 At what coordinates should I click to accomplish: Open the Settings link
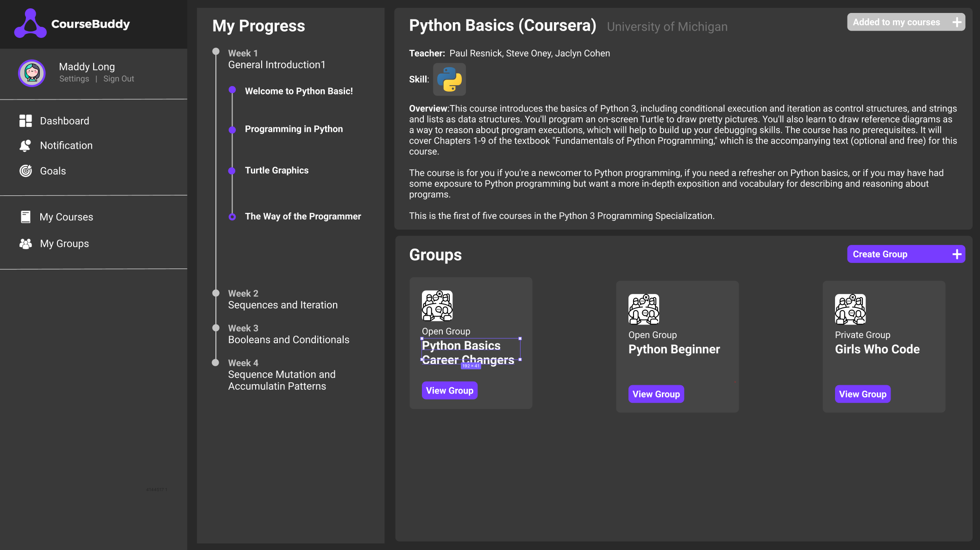click(74, 79)
